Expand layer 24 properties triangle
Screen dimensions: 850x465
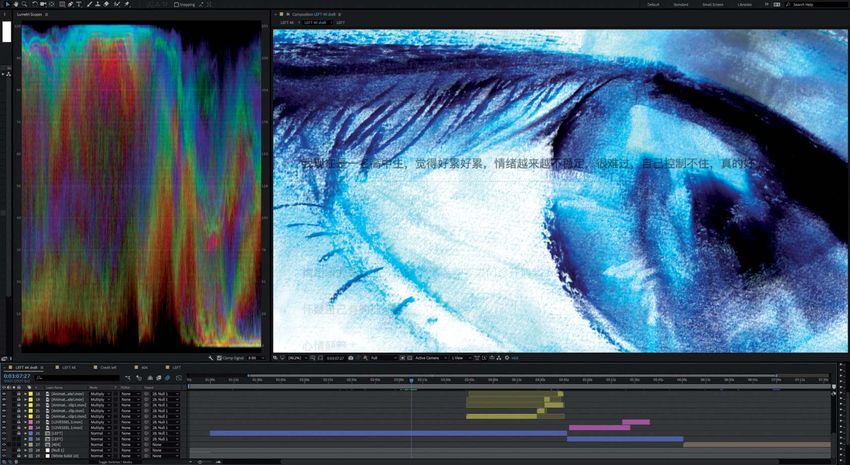(25, 428)
